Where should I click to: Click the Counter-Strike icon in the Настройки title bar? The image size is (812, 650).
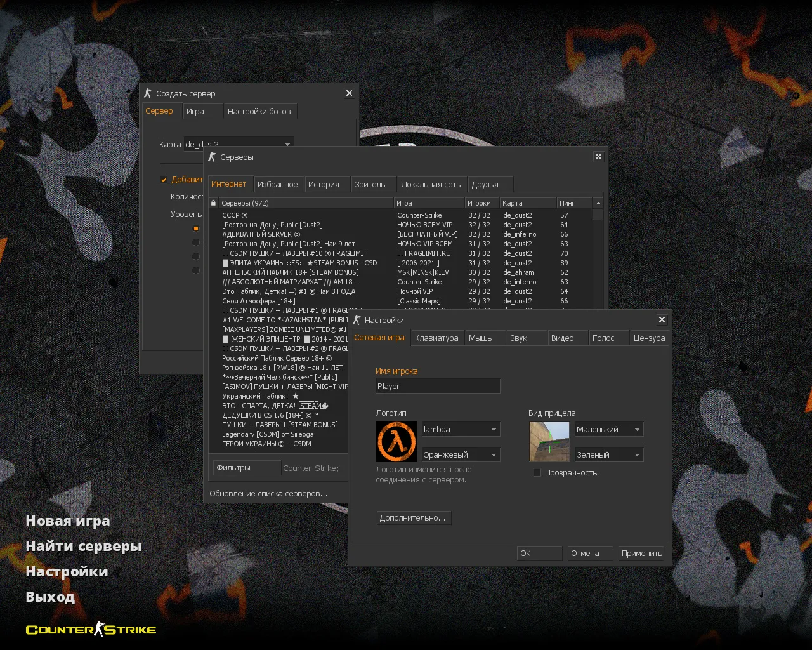click(x=356, y=320)
